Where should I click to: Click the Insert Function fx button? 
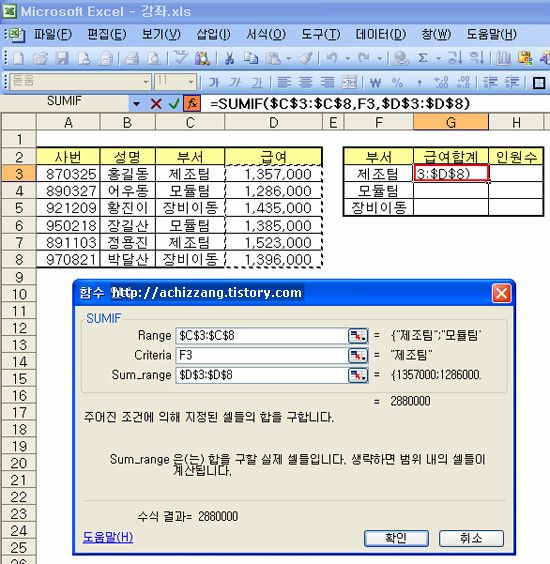(x=192, y=104)
